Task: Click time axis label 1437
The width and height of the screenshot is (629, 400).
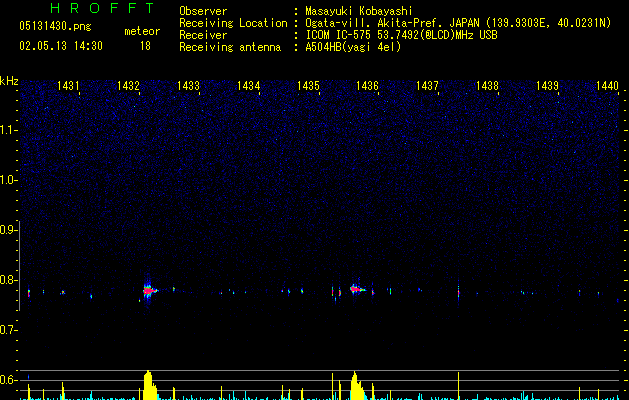Action: pos(427,86)
